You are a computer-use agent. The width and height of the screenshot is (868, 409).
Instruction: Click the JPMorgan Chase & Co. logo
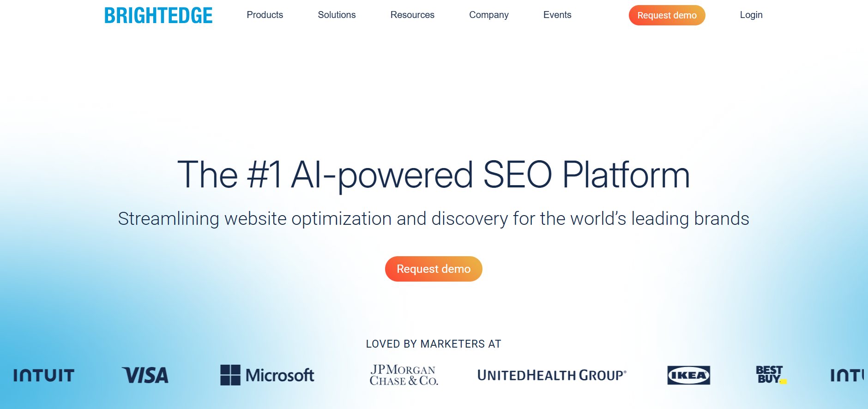(x=404, y=375)
